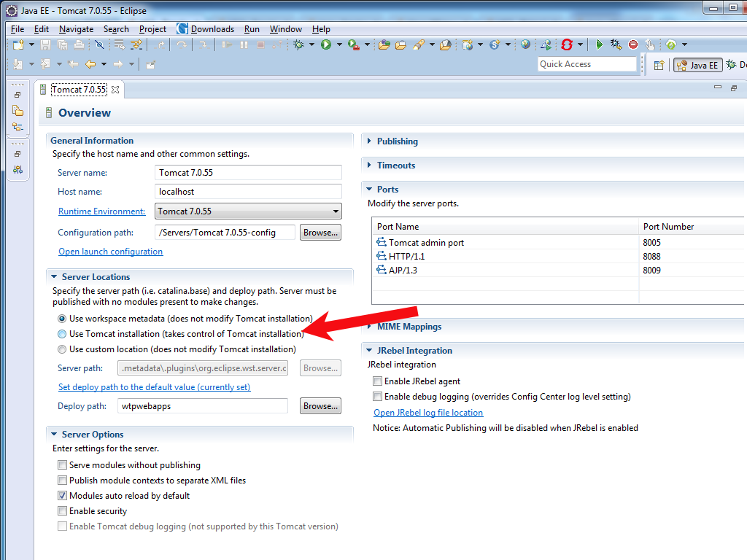Select Use workspace metadata radio button
This screenshot has height=560, width=747.
click(62, 319)
